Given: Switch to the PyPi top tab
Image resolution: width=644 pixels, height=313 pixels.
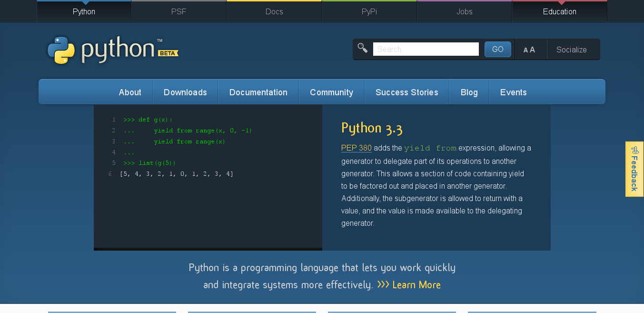Looking at the screenshot, I should (369, 11).
